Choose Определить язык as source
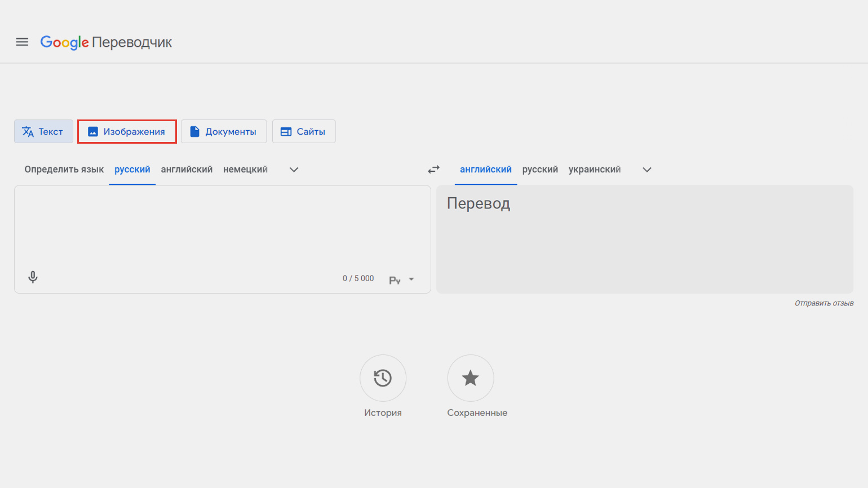The width and height of the screenshot is (868, 488). [x=64, y=170]
